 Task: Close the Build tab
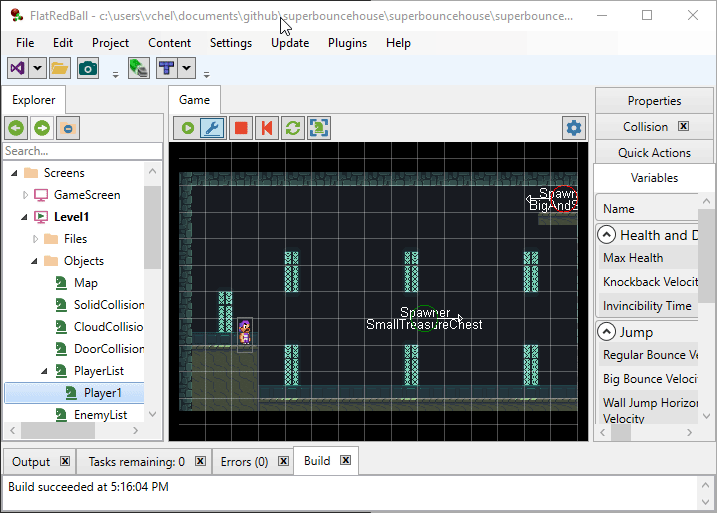pos(346,460)
